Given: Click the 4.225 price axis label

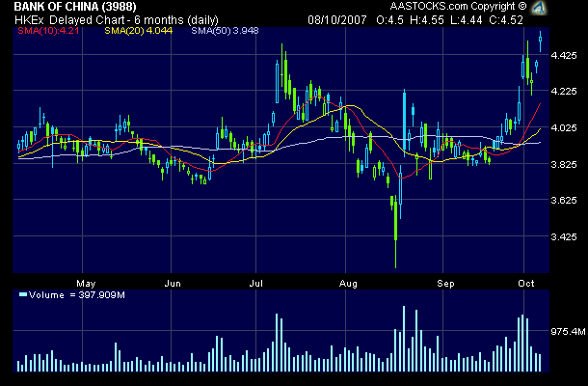Looking at the screenshot, I should click(564, 92).
